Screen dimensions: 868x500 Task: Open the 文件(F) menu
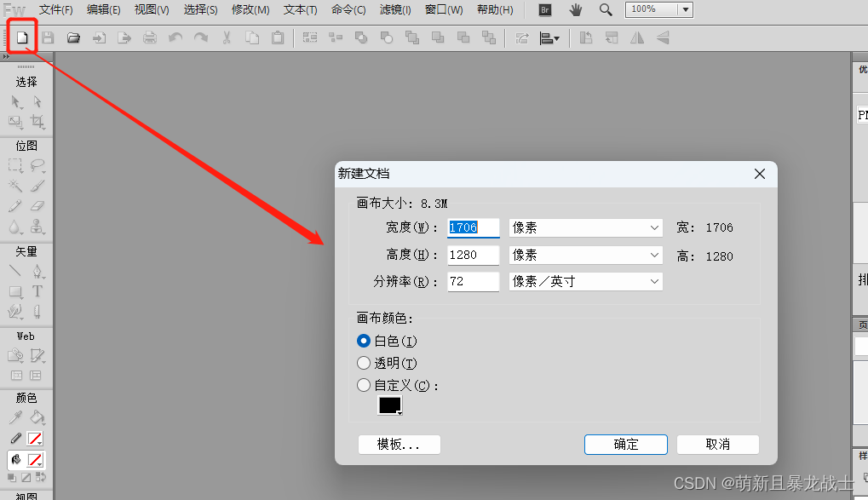pyautogui.click(x=56, y=10)
